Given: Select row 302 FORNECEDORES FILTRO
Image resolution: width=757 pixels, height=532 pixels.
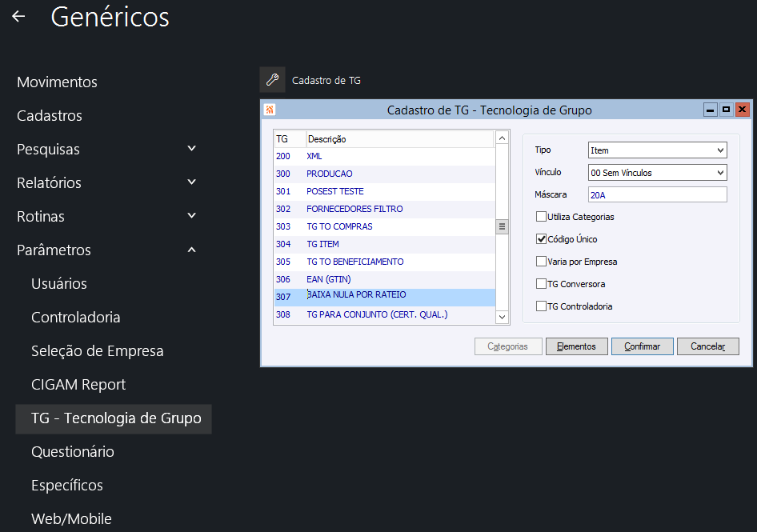Looking at the screenshot, I should (x=384, y=209).
